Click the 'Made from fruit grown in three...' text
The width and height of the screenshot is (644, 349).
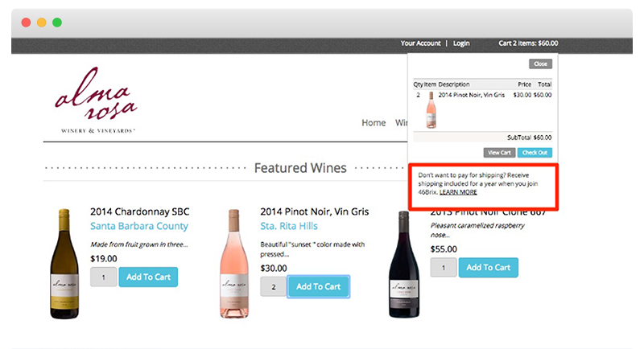[138, 244]
